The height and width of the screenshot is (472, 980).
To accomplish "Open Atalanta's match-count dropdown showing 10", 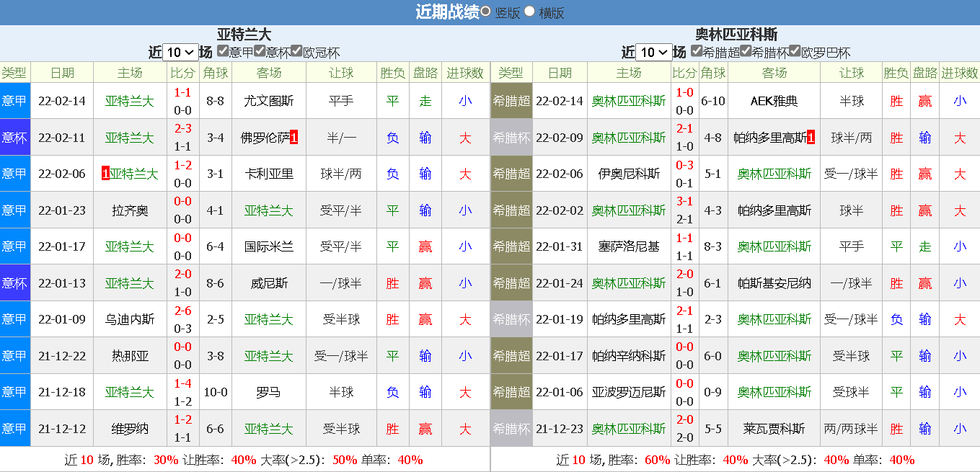I will tap(180, 53).
